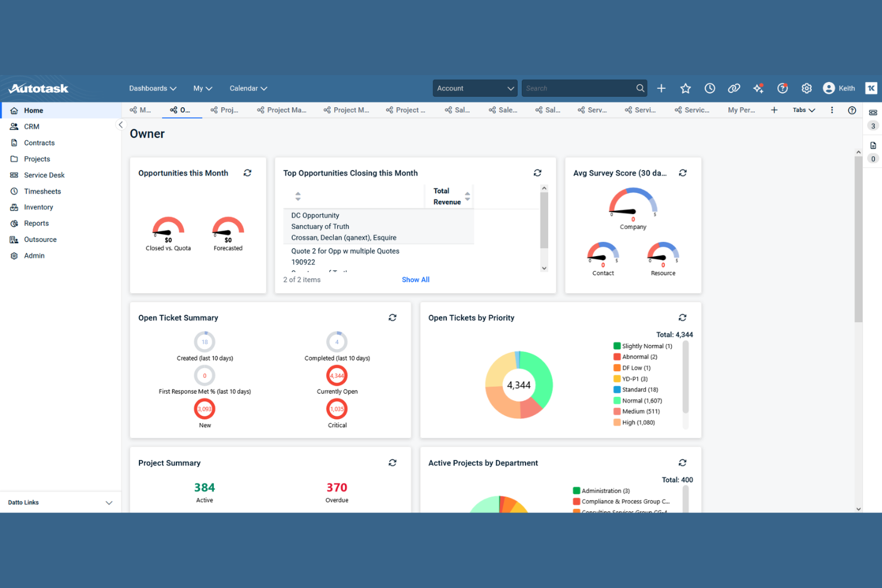Open the Calendar dropdown menu
This screenshot has width=882, height=588.
coord(249,88)
